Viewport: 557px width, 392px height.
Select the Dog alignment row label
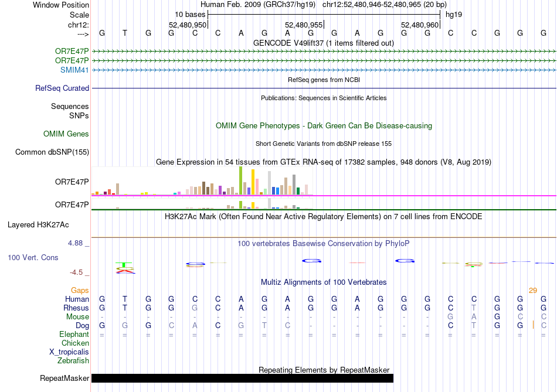pyautogui.click(x=82, y=326)
